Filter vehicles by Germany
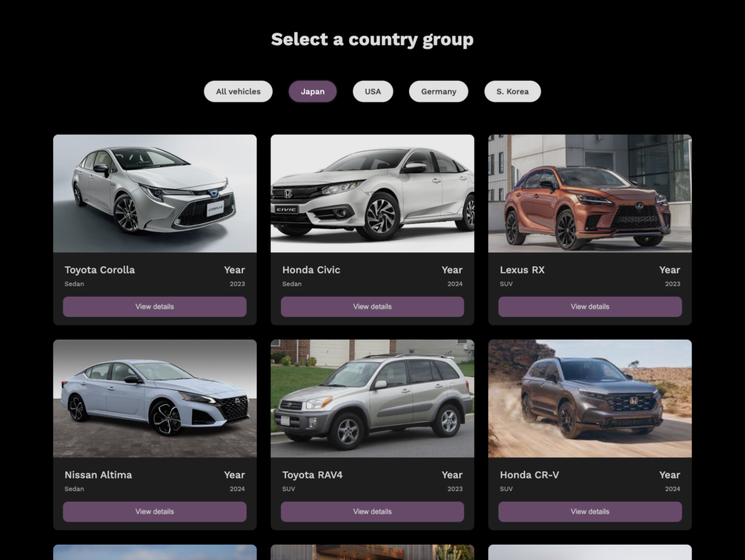Image resolution: width=745 pixels, height=560 pixels. coord(438,92)
